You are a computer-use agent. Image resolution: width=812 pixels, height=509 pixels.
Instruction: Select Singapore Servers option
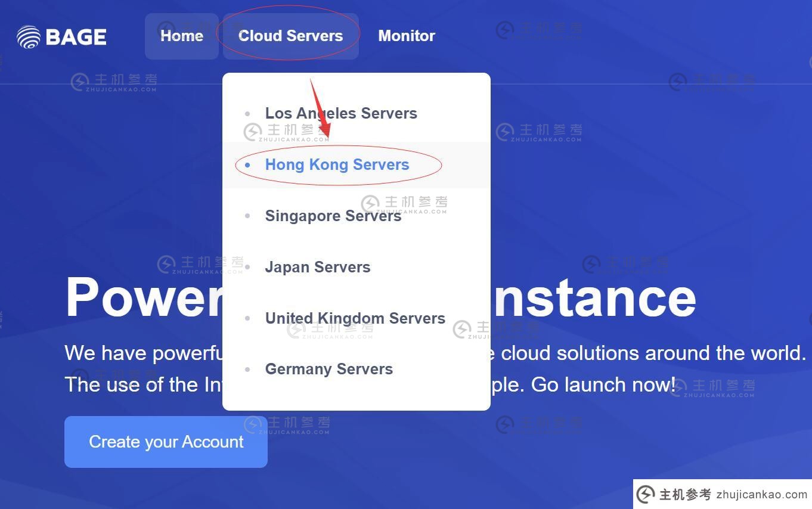[357, 216]
